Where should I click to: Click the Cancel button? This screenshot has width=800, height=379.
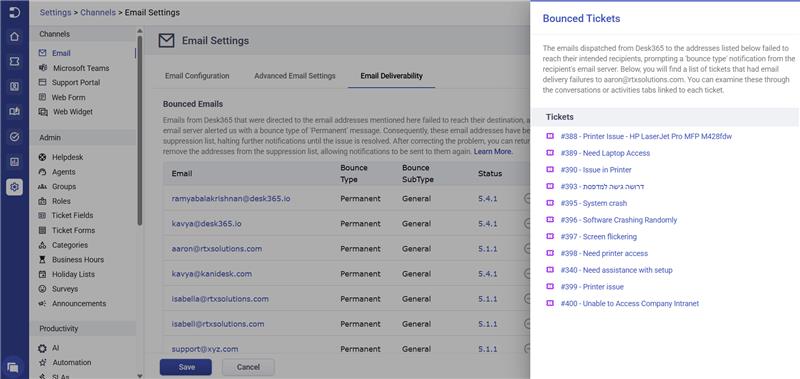point(248,367)
